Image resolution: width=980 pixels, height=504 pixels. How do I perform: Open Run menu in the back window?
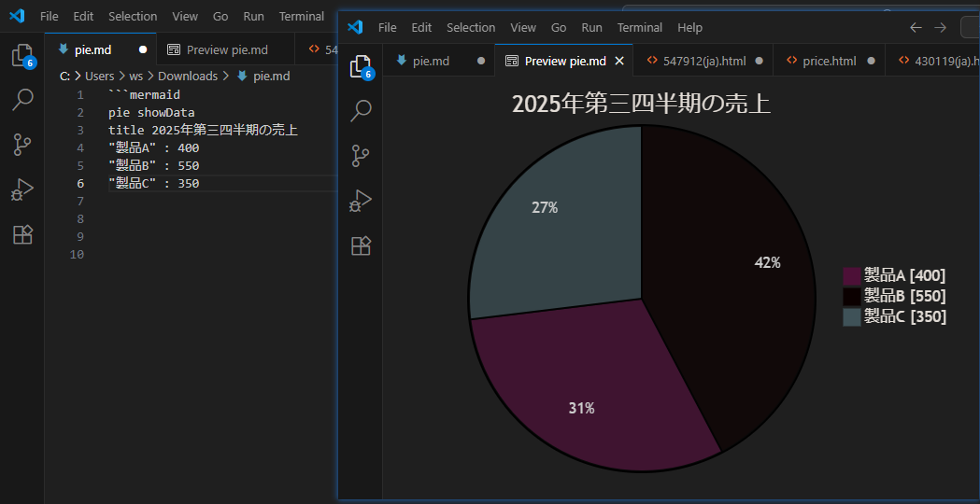[254, 16]
